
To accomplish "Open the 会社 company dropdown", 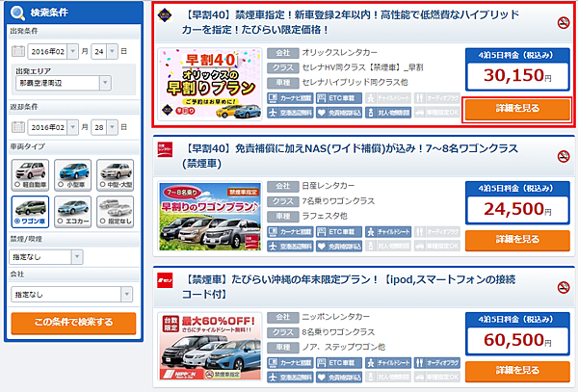I will pyautogui.click(x=71, y=295).
